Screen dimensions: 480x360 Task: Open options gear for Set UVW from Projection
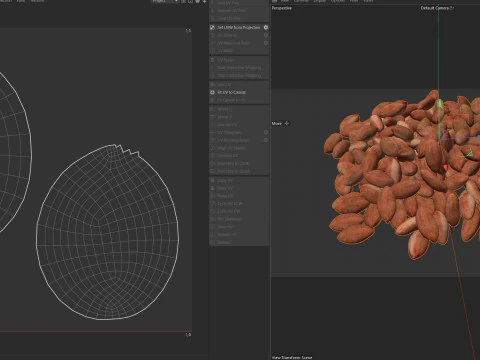click(266, 27)
